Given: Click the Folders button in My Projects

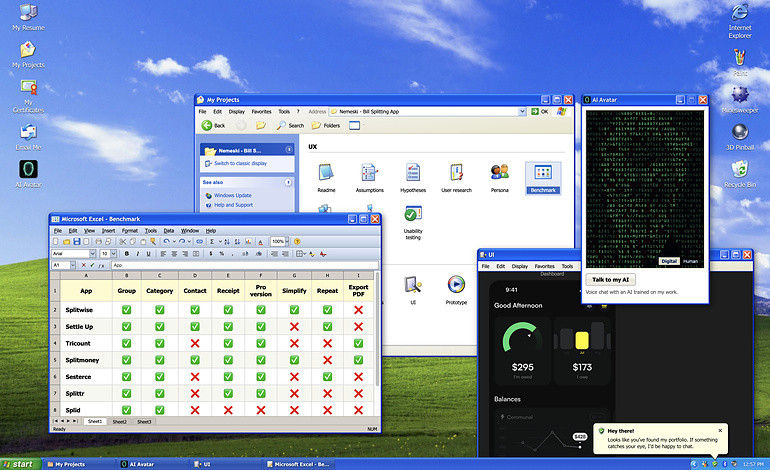Looking at the screenshot, I should [x=326, y=125].
